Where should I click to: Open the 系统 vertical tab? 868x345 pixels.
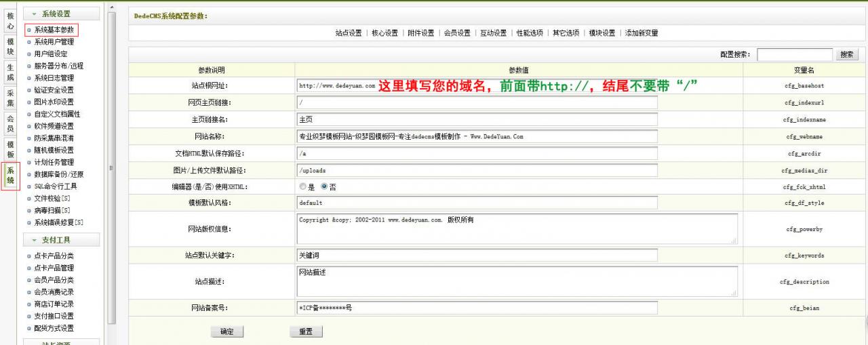point(9,176)
